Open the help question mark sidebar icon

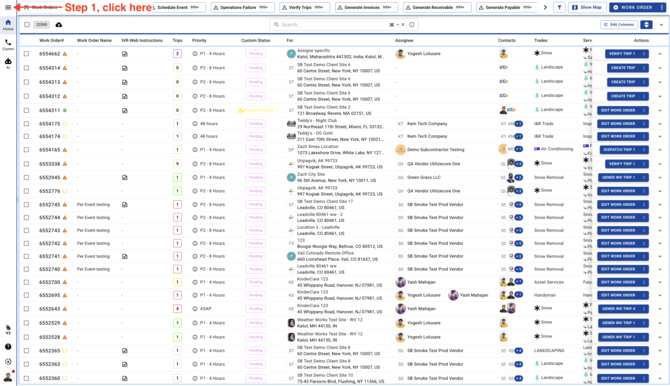(8, 347)
